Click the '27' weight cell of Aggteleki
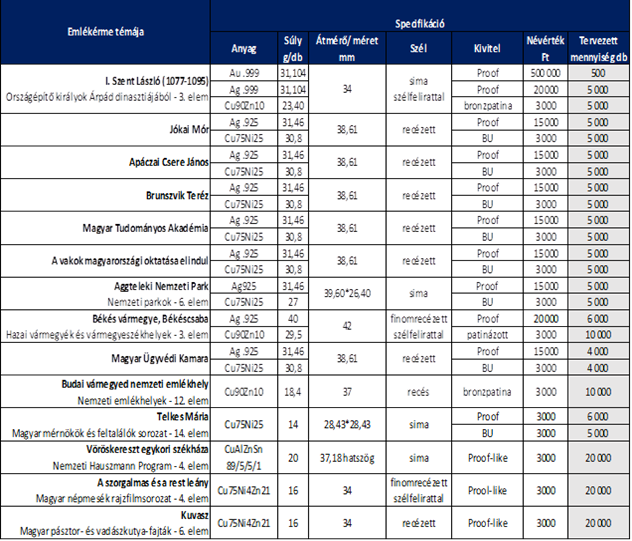Image resolution: width=632 pixels, height=541 pixels. [x=293, y=302]
